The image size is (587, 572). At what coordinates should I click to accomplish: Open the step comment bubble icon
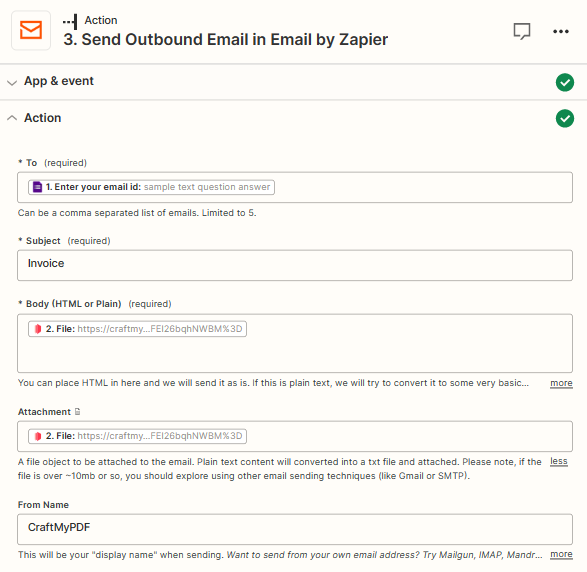pyautogui.click(x=521, y=31)
